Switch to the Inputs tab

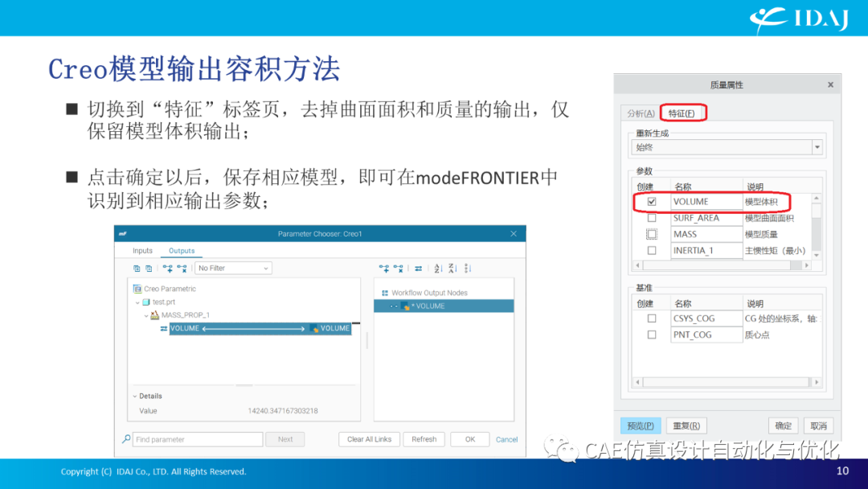142,251
